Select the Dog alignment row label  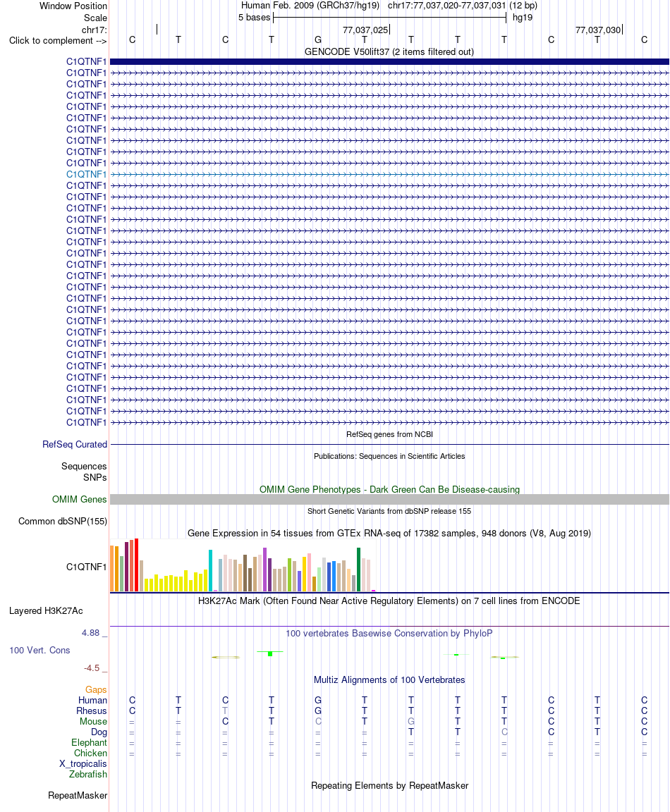(99, 732)
